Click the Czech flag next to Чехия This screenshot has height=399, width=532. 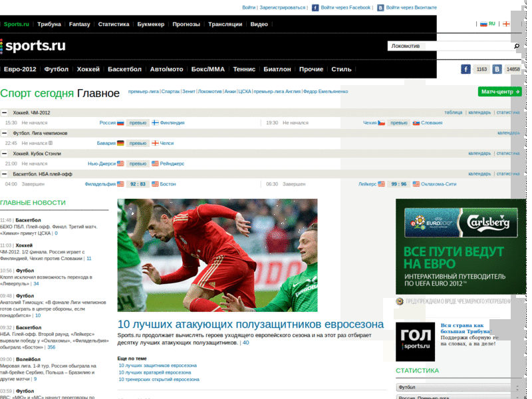click(x=381, y=123)
